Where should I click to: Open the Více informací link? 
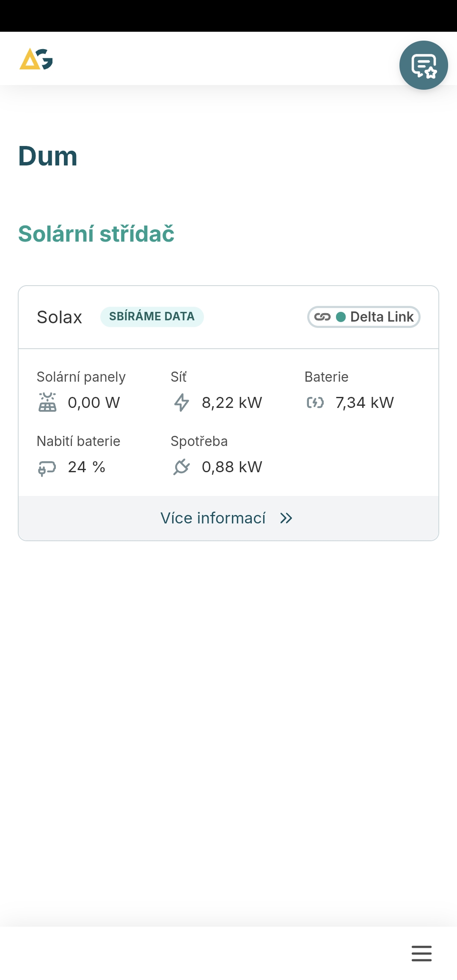coord(213,518)
